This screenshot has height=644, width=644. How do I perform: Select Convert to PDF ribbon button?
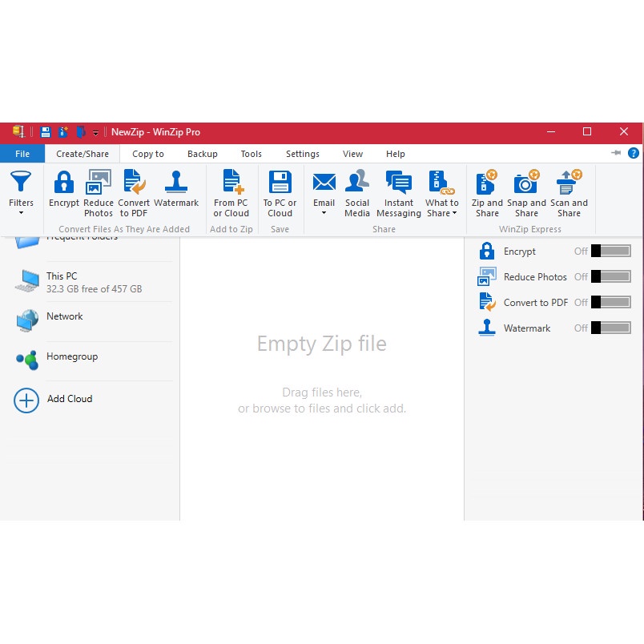click(x=134, y=193)
